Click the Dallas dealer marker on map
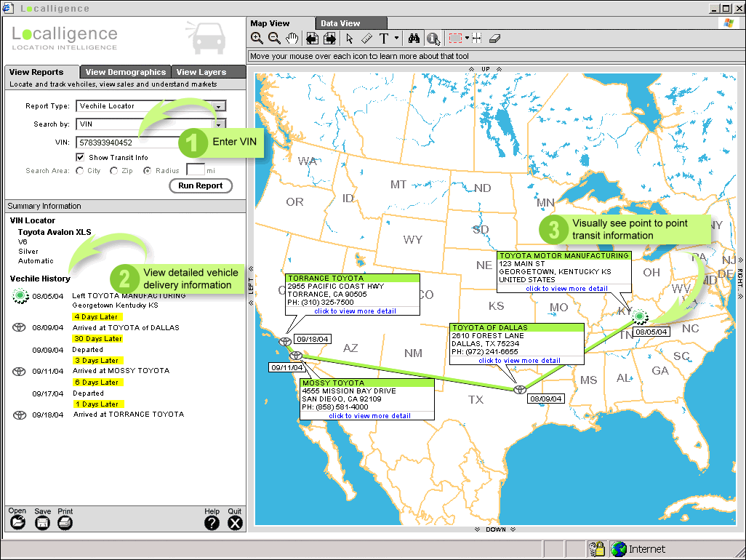Viewport: 746px width, 560px height. tap(520, 389)
